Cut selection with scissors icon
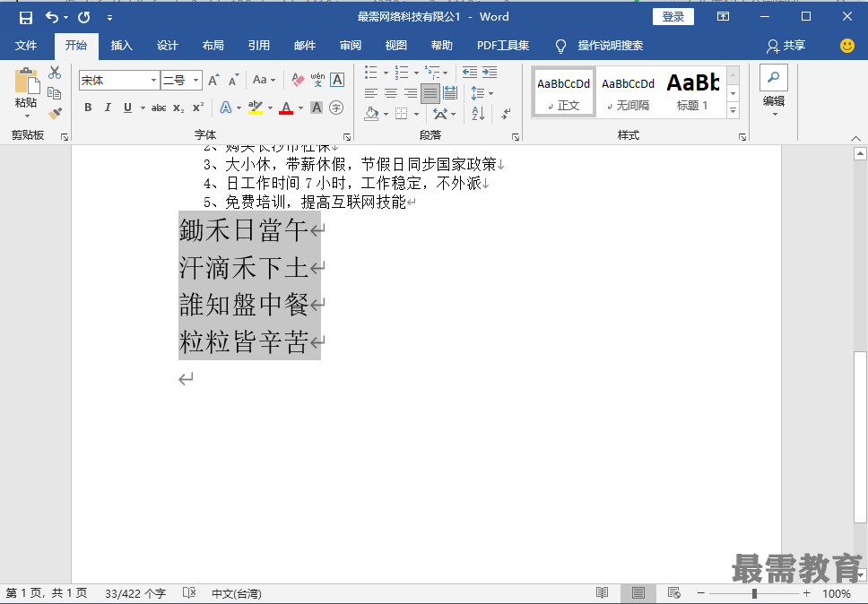The width and height of the screenshot is (868, 604). pyautogui.click(x=55, y=73)
